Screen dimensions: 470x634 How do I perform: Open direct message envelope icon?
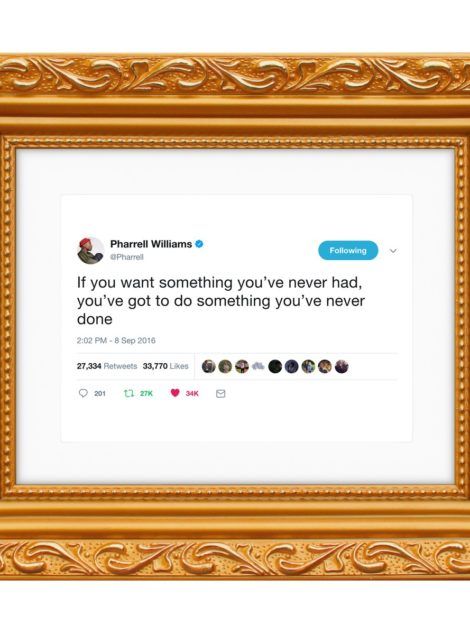(220, 393)
